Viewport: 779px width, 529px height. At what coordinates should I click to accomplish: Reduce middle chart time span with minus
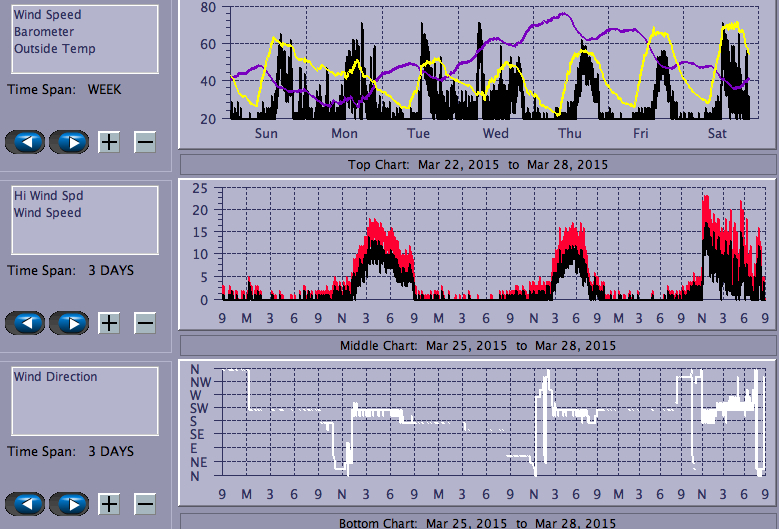click(x=145, y=323)
